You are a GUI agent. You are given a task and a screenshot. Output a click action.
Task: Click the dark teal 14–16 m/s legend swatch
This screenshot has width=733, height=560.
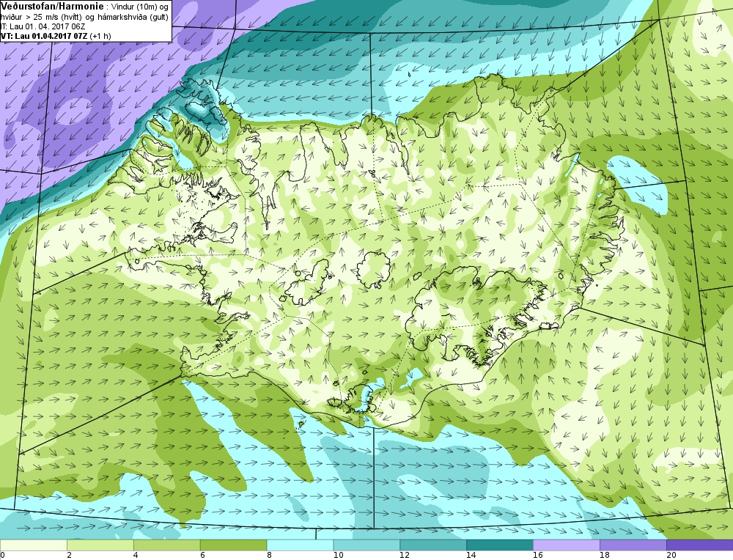tap(500, 545)
